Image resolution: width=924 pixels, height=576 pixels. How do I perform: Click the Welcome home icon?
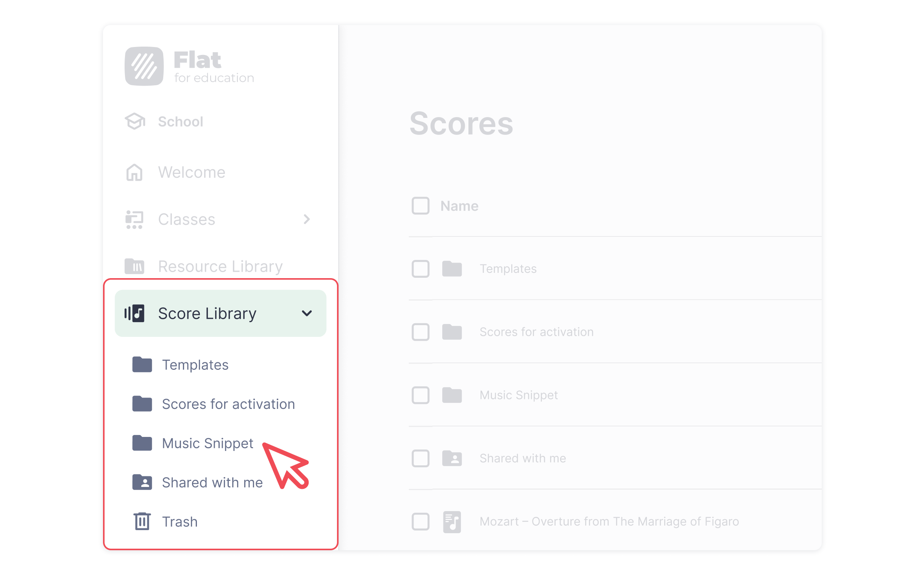point(136,172)
